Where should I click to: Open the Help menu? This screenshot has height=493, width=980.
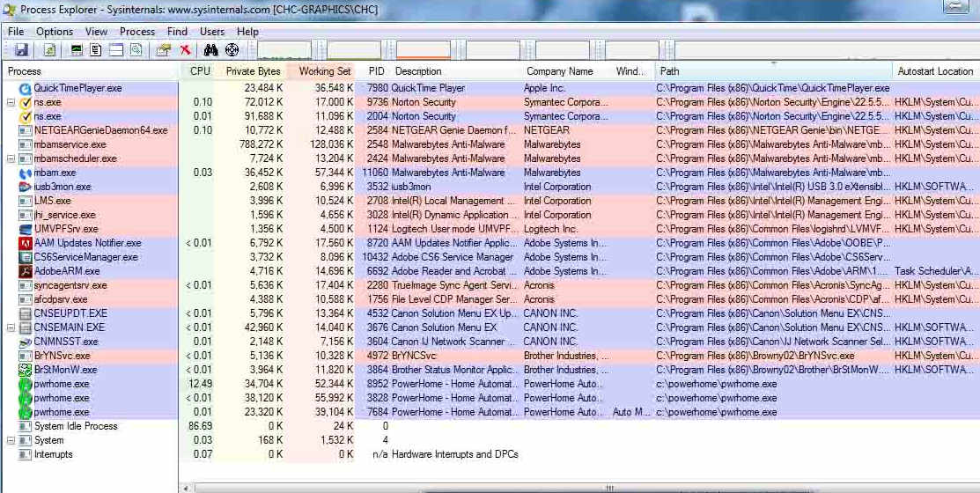247,31
